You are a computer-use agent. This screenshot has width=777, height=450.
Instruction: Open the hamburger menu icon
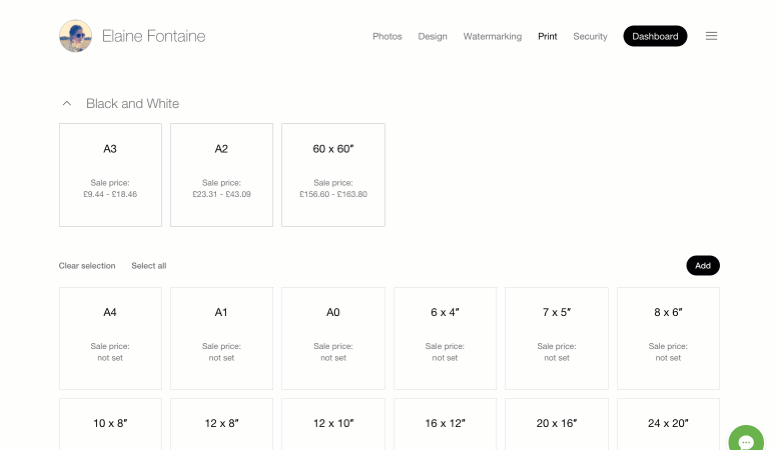pyautogui.click(x=711, y=36)
